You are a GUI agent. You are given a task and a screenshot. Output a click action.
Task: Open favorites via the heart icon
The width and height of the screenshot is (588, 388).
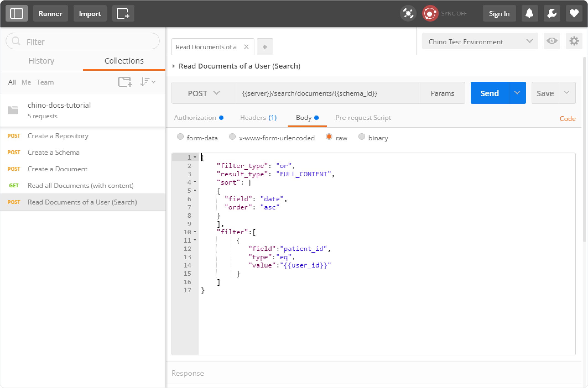[x=574, y=13]
